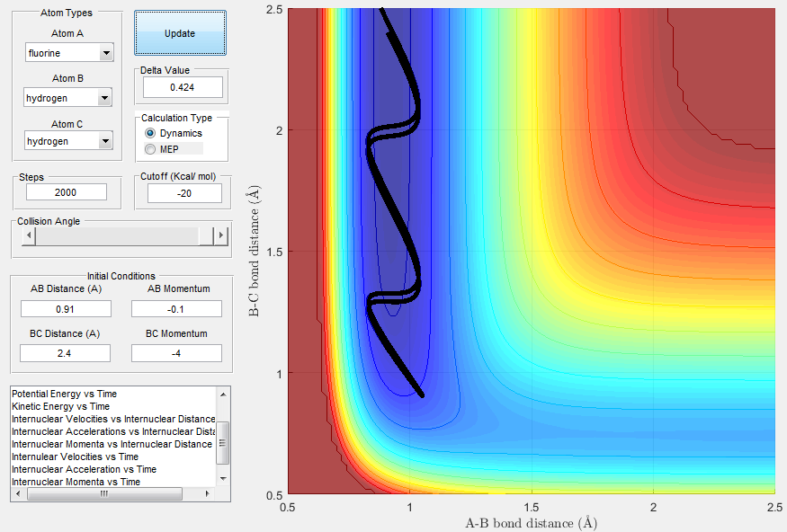Edit the AB Distance field
Viewport: 787px width, 532px height.
coord(66,309)
